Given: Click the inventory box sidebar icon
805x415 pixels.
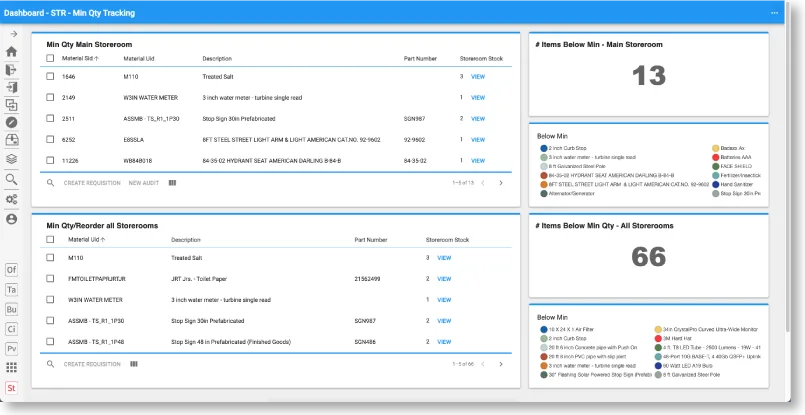Looking at the screenshot, I should click(x=11, y=140).
